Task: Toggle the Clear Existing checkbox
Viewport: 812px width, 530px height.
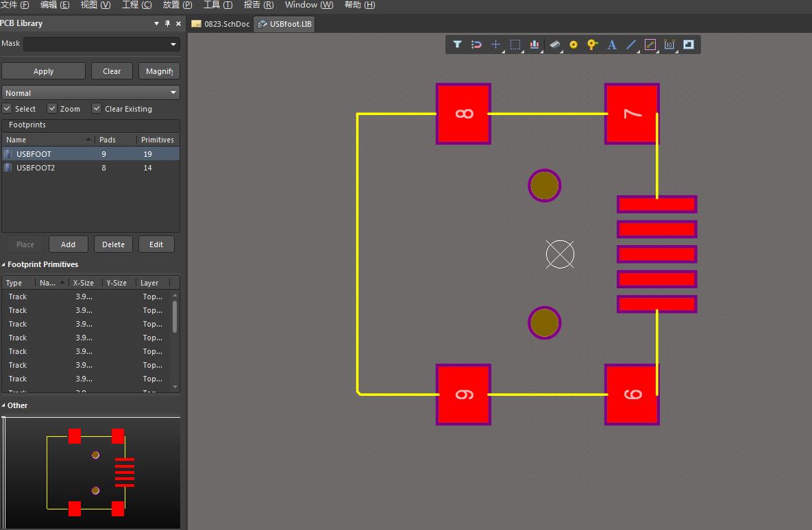Action: point(97,108)
